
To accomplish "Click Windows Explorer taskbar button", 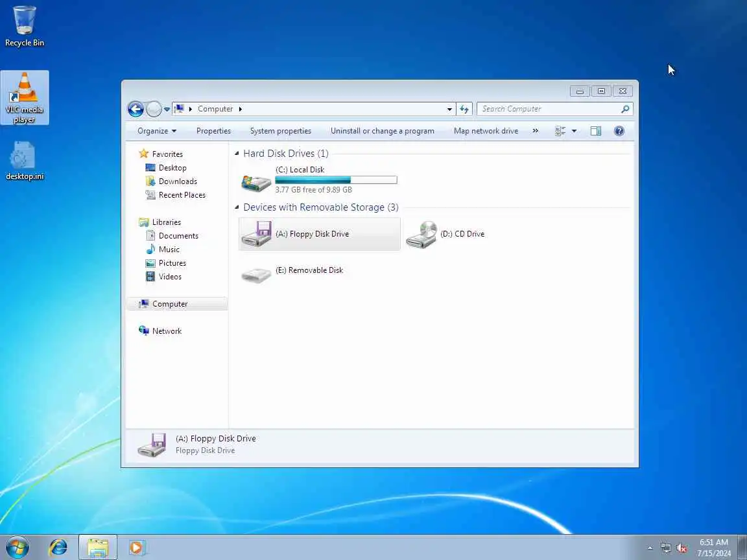I will tap(98, 548).
